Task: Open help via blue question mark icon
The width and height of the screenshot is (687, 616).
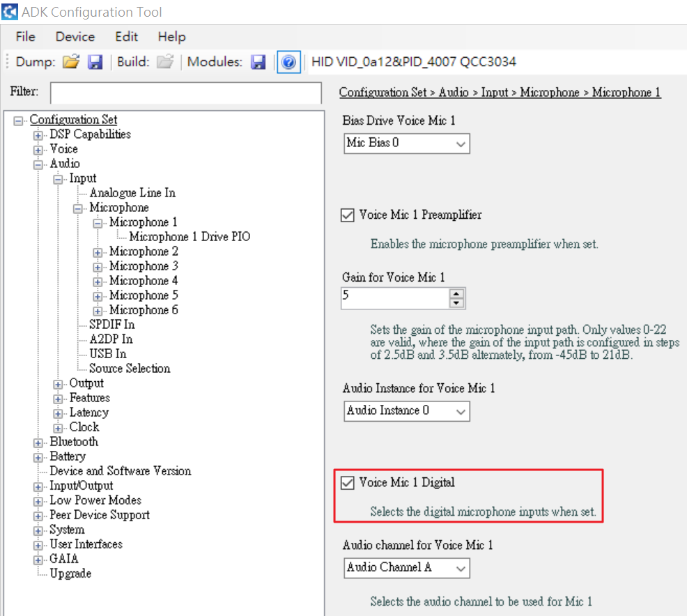Action: [288, 62]
